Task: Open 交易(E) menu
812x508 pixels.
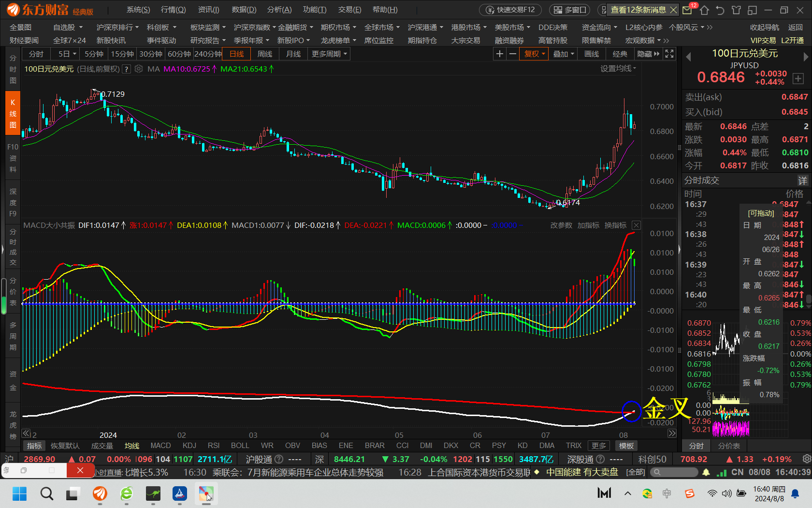Action: [349, 10]
